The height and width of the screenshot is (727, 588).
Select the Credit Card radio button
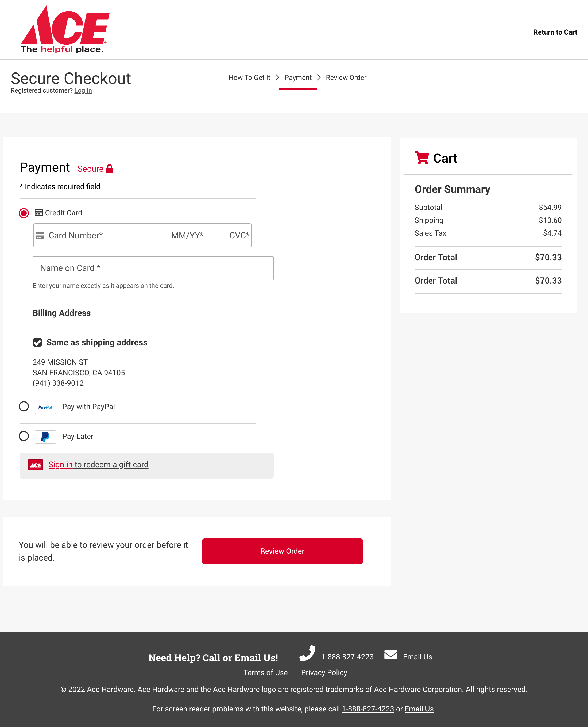click(x=24, y=213)
